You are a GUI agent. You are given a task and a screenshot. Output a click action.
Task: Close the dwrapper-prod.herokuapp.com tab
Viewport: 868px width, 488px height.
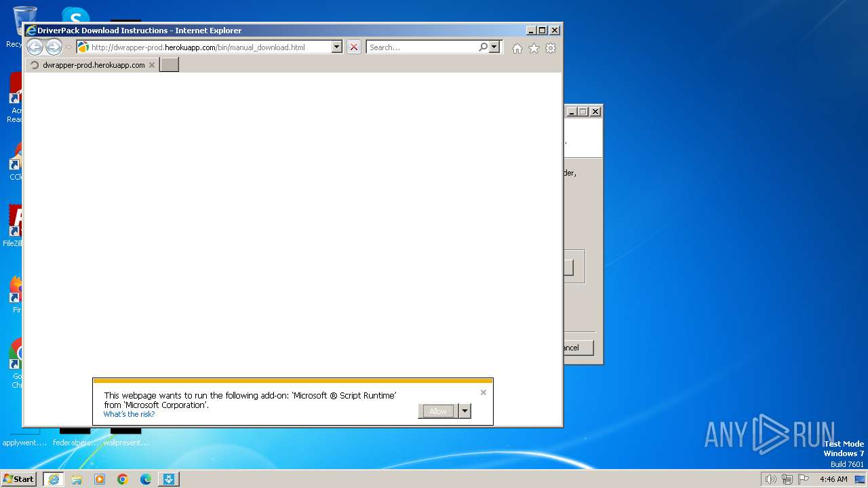point(152,65)
